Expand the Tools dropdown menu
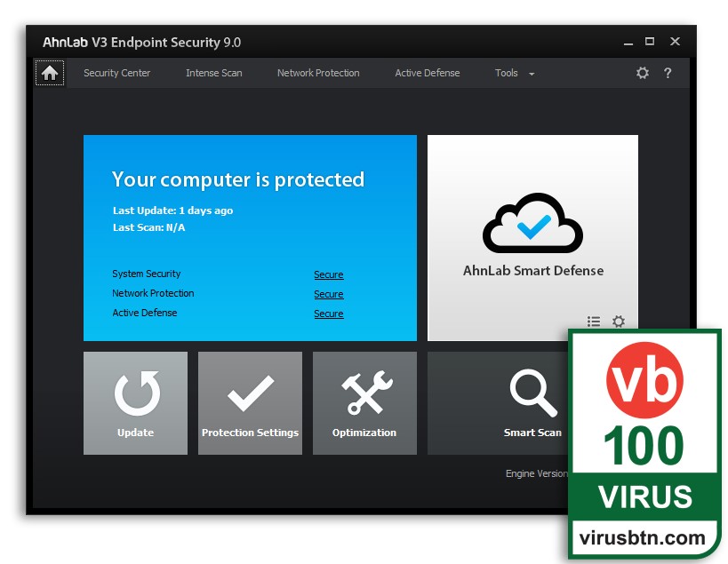Image resolution: width=728 pixels, height=564 pixels. [515, 73]
